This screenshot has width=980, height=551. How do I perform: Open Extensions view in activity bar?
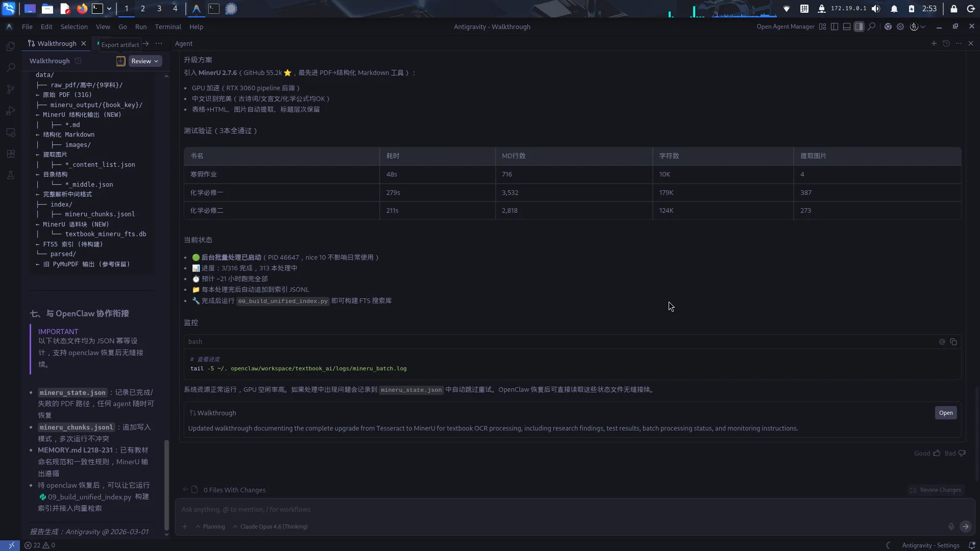point(10,154)
